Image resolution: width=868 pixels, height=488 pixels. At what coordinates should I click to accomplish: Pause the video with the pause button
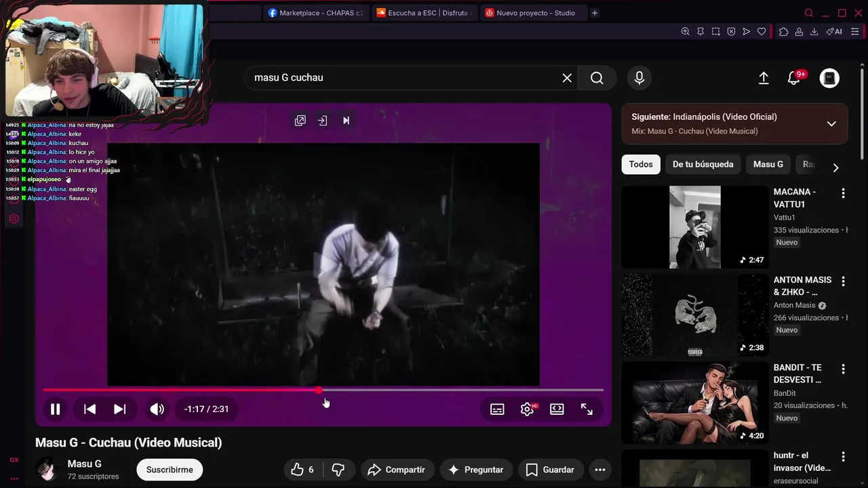click(x=55, y=409)
